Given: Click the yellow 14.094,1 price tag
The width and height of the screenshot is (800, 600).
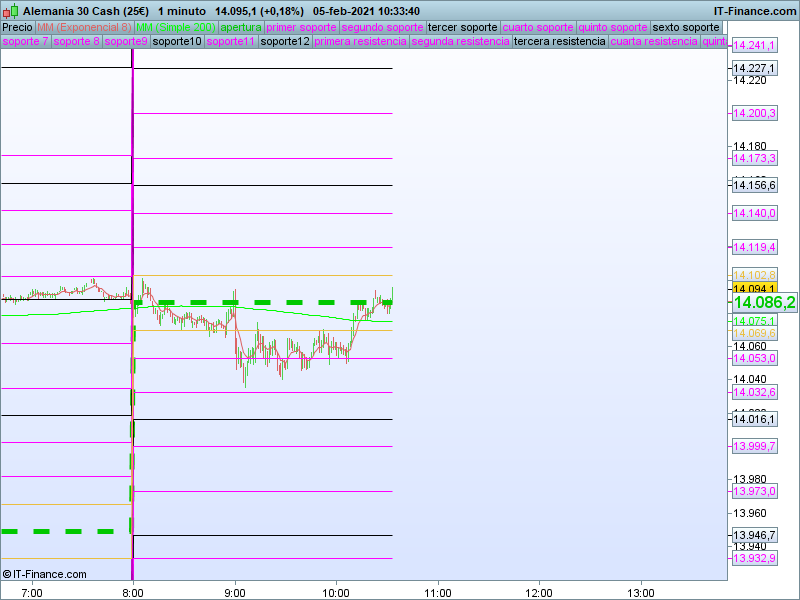Looking at the screenshot, I should coord(754,288).
